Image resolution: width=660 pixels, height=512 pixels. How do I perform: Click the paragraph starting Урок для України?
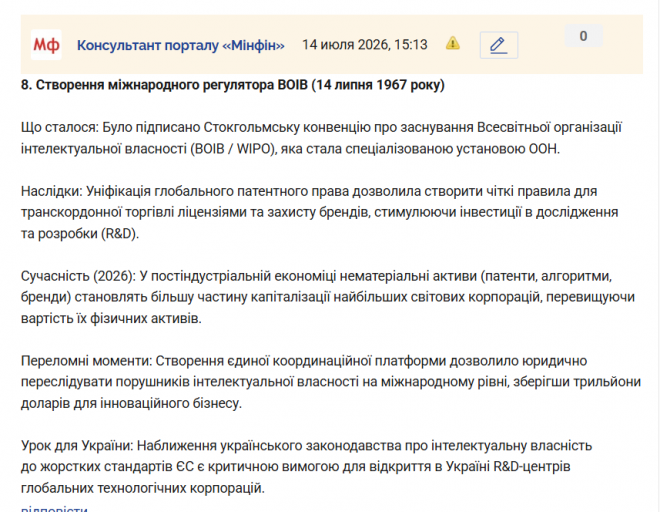click(x=306, y=467)
